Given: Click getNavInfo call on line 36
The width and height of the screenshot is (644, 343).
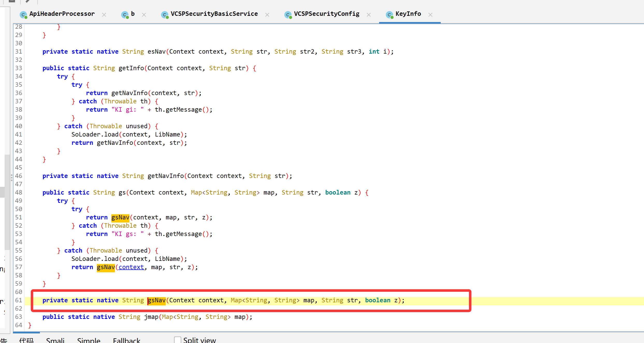Looking at the screenshot, I should pyautogui.click(x=129, y=93).
